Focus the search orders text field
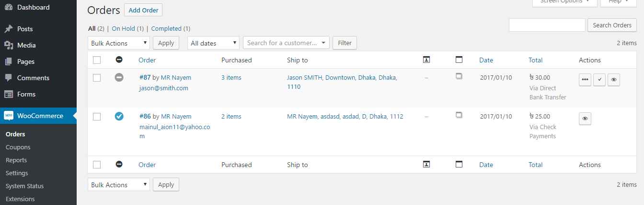The width and height of the screenshot is (644, 205). [547, 25]
